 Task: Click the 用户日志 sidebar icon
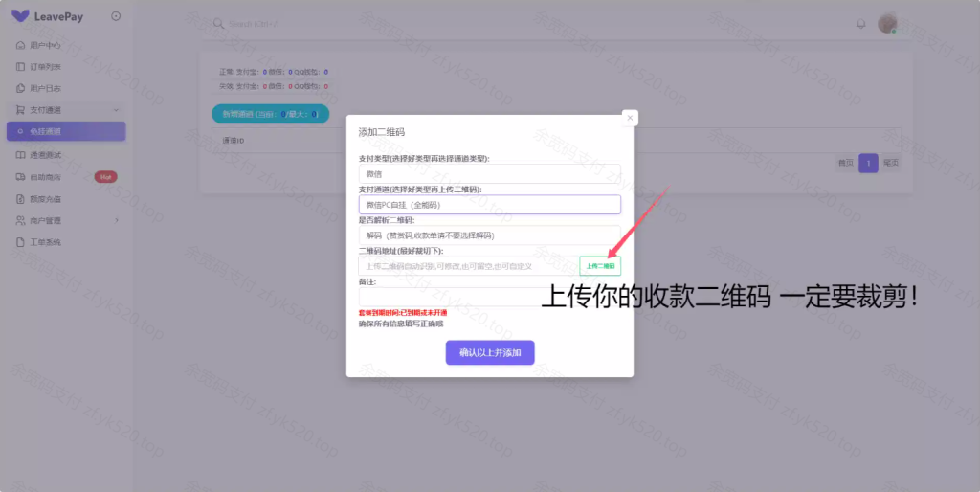point(21,89)
